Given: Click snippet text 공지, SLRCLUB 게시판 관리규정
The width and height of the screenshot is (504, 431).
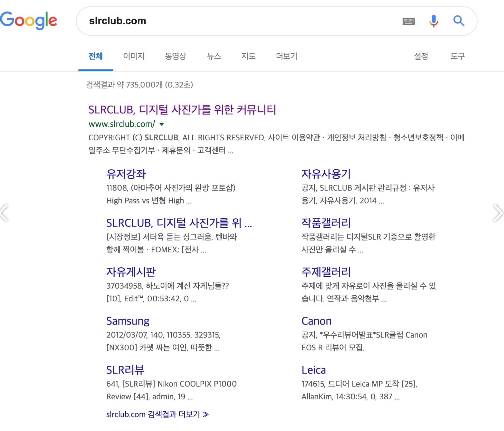Looking at the screenshot, I should [x=368, y=188].
